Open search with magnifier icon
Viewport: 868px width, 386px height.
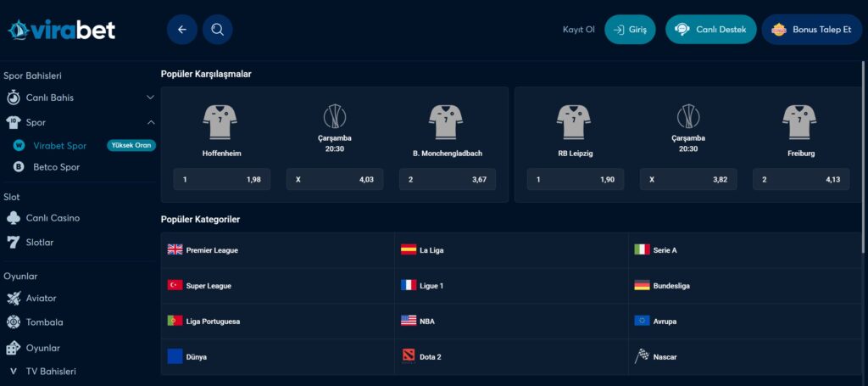pyautogui.click(x=217, y=30)
